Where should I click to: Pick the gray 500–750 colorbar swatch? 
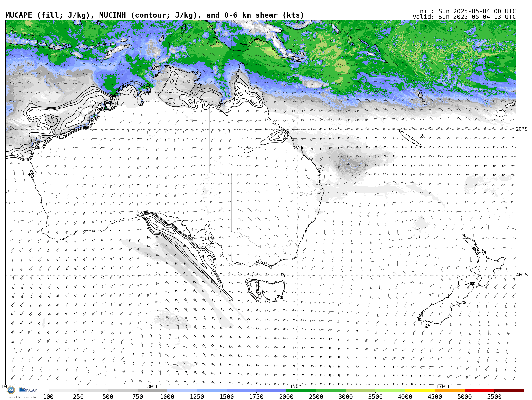(x=123, y=391)
